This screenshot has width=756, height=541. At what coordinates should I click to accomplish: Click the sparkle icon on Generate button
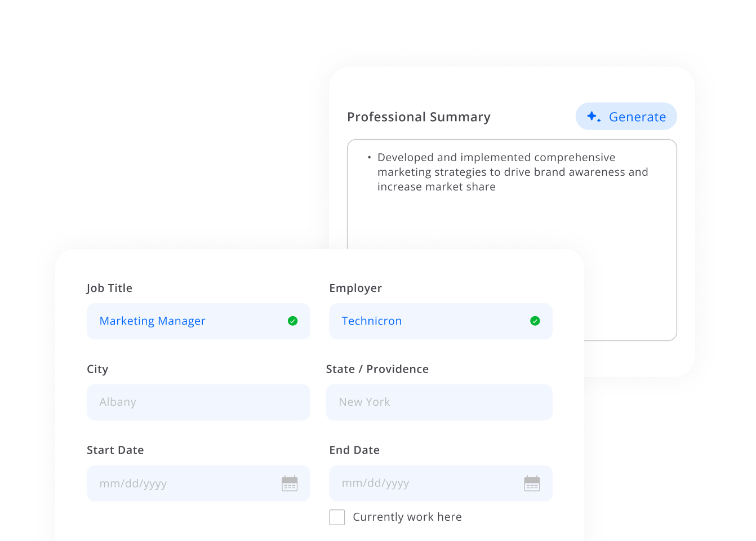click(594, 117)
